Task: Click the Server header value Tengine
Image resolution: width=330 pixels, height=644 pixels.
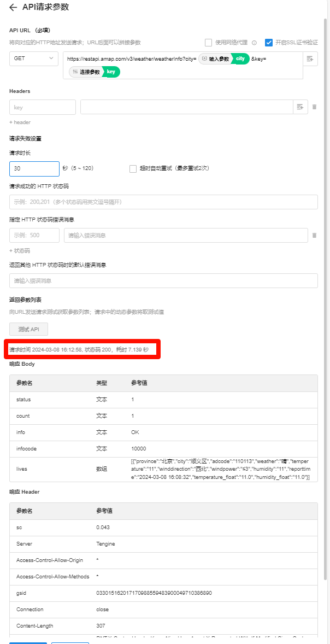Action: (105, 544)
